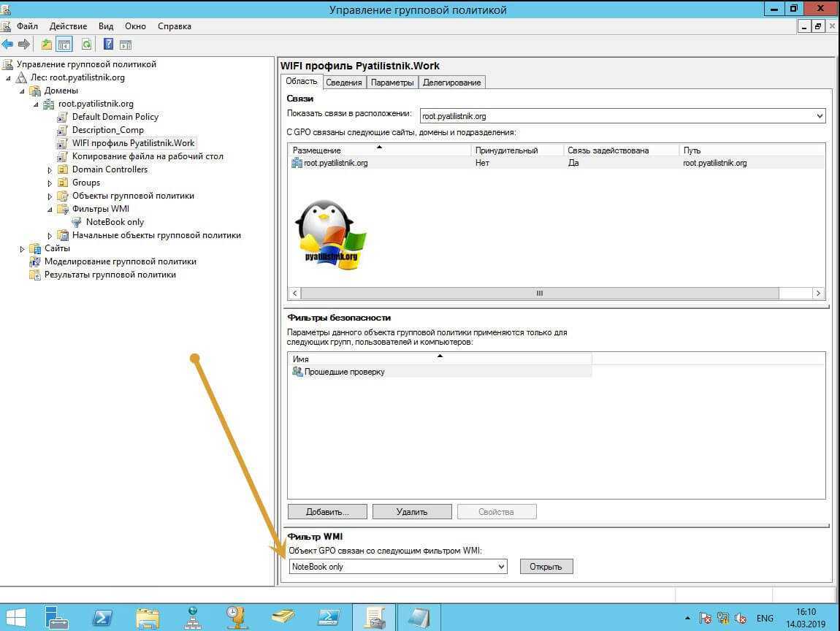Open the Действие menu

tap(68, 26)
